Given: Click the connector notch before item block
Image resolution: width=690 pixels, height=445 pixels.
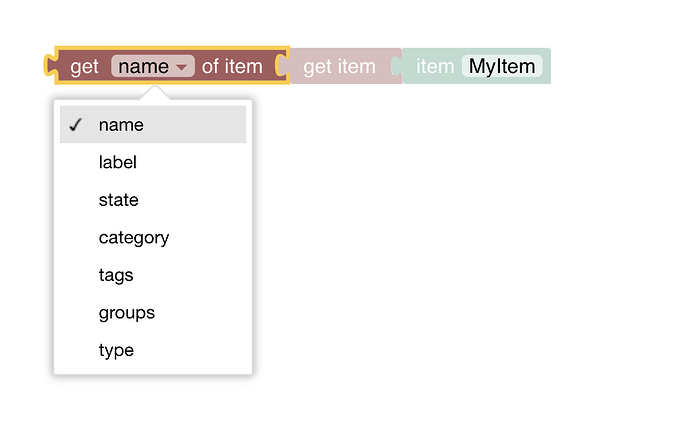Looking at the screenshot, I should [x=398, y=67].
